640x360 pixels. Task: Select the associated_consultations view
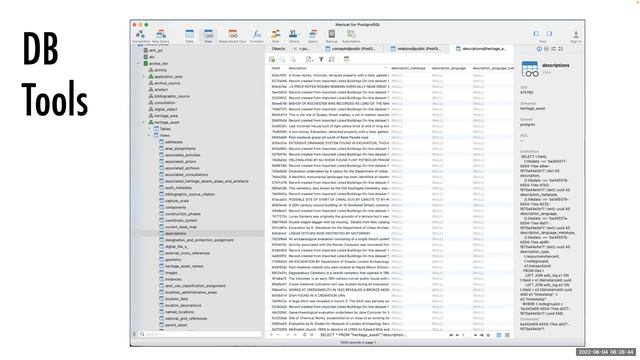(x=186, y=175)
